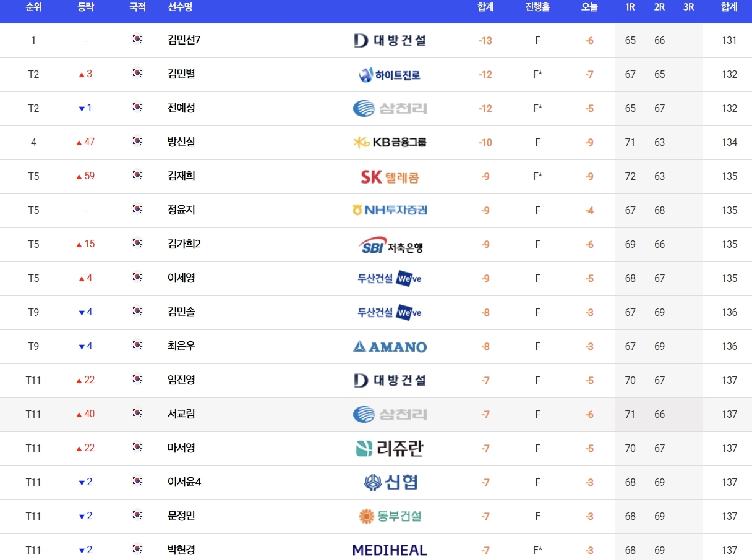
Task: Click the SK텔레콤 sponsor logo
Action: point(390,177)
